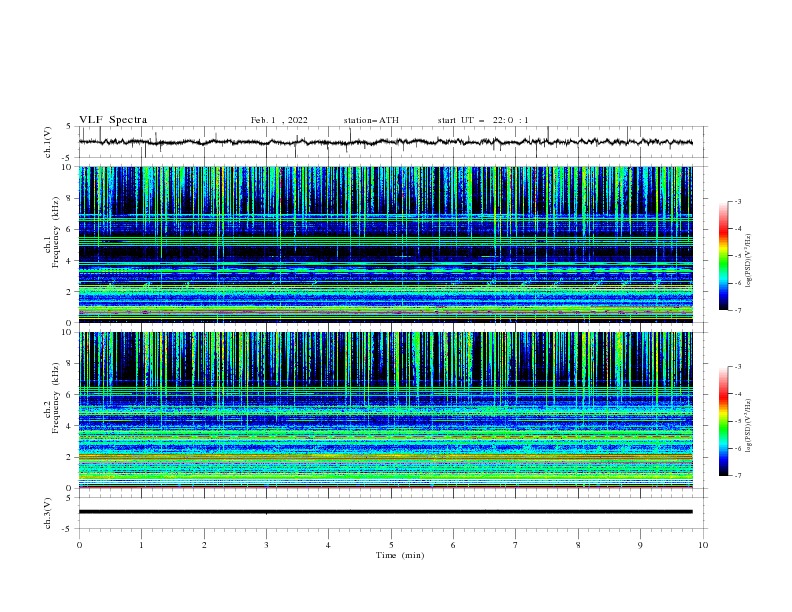Click the 'start UT = 22:0 :1' text

click(483, 120)
